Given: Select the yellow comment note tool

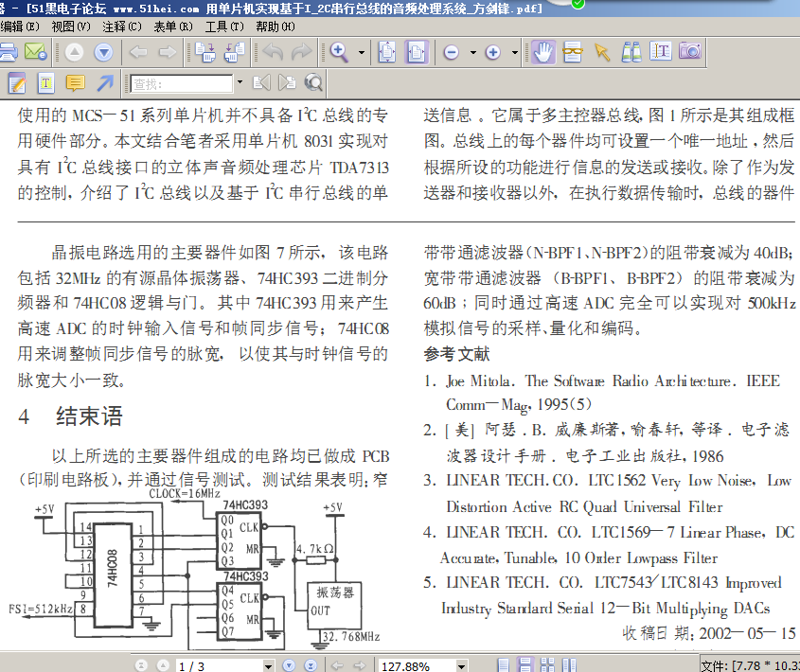Looking at the screenshot, I should tap(76, 83).
